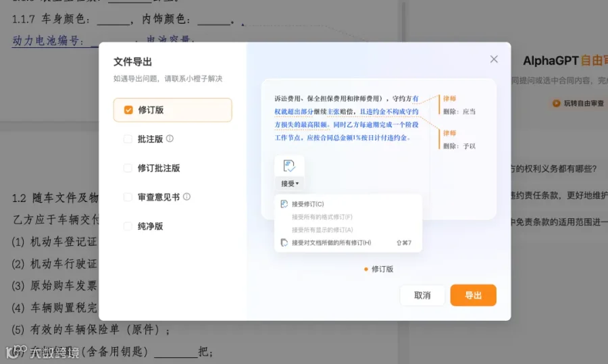Tick the 批注版 checkbox
Image resolution: width=608 pixels, height=364 pixels.
click(128, 139)
